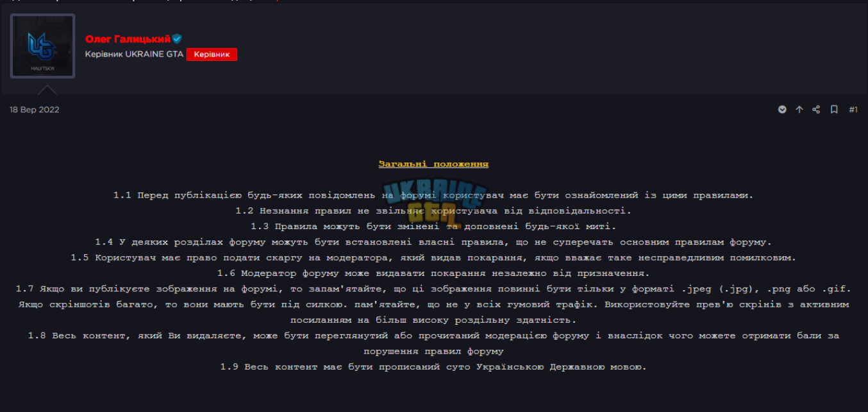Click the Керівник UKRAINE GTA user title
Viewport: 868px width, 412px height.
(x=134, y=55)
